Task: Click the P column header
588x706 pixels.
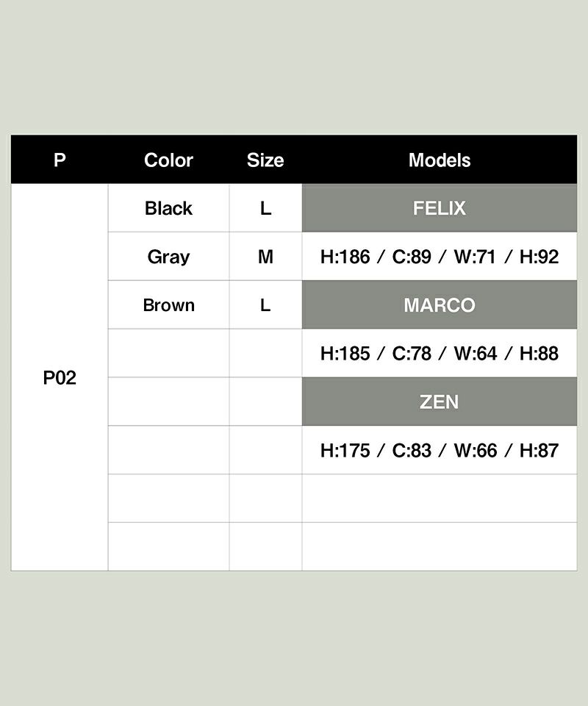Action: click(60, 160)
